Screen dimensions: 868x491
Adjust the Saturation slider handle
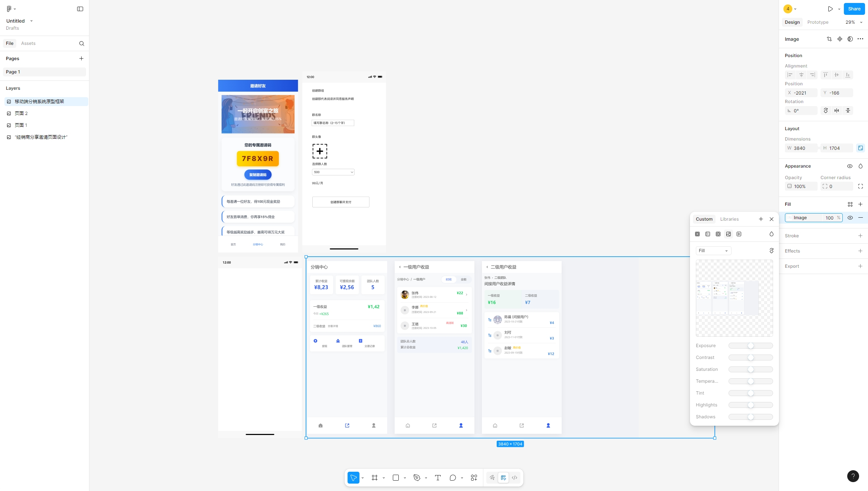click(751, 369)
